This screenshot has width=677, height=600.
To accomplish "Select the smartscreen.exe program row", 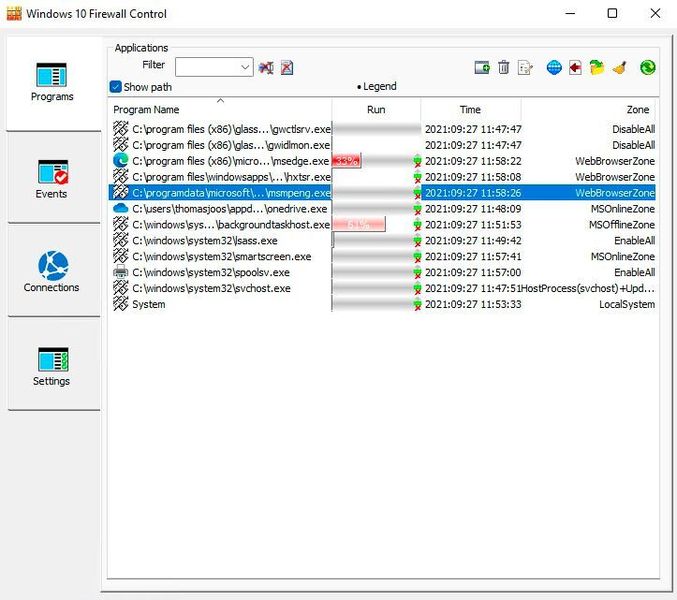I will coord(382,256).
